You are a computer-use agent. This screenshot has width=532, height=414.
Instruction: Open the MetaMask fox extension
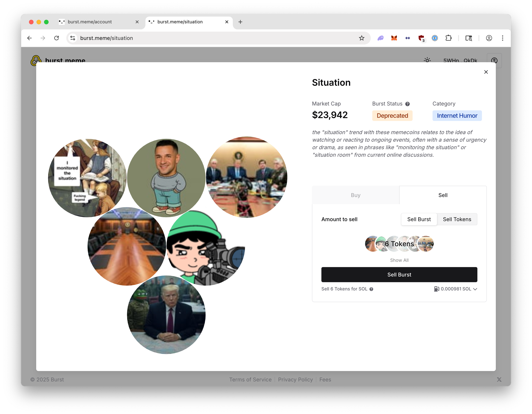394,38
